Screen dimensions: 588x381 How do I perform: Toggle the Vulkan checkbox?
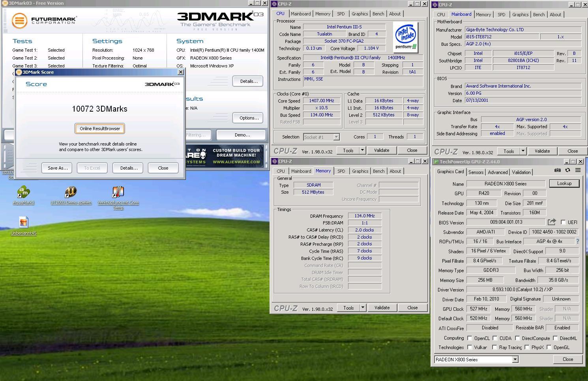[470, 347]
